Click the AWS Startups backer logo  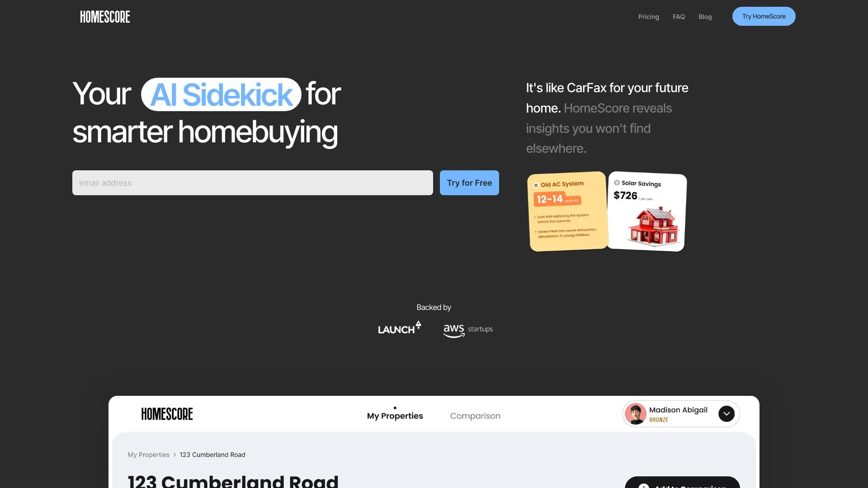tap(467, 329)
